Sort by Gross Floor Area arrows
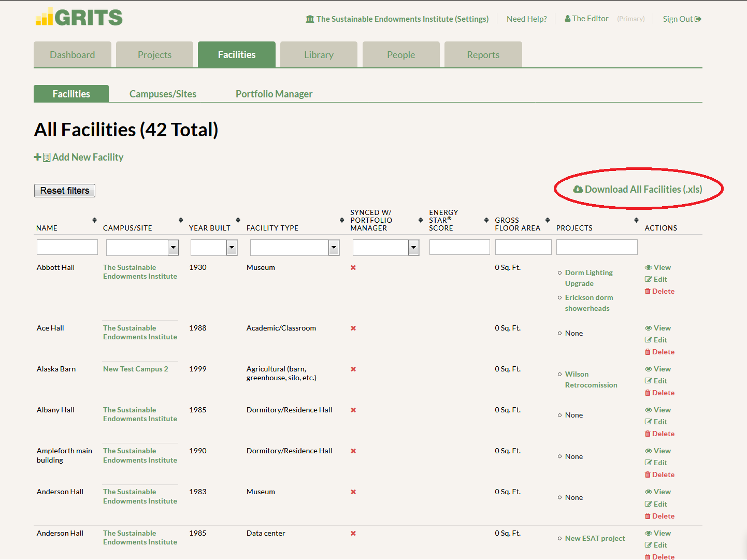This screenshot has height=560, width=747. (548, 220)
